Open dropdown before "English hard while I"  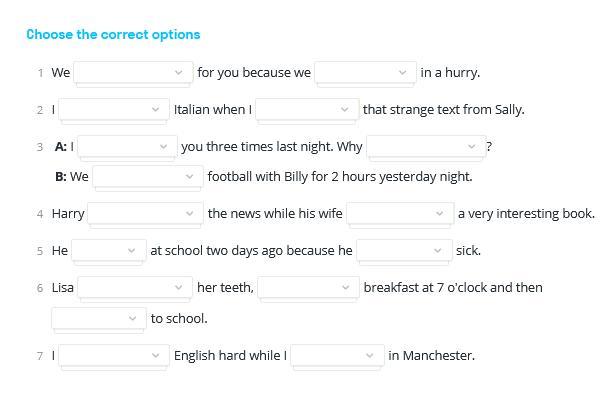pos(114,355)
